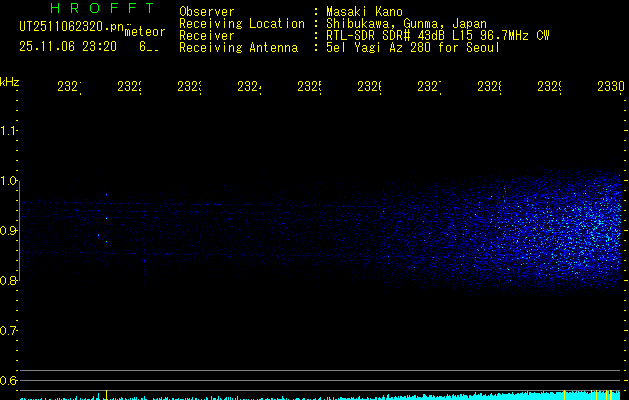629x400 pixels.
Task: Click the 2321 time axis marker
Action: coord(69,87)
